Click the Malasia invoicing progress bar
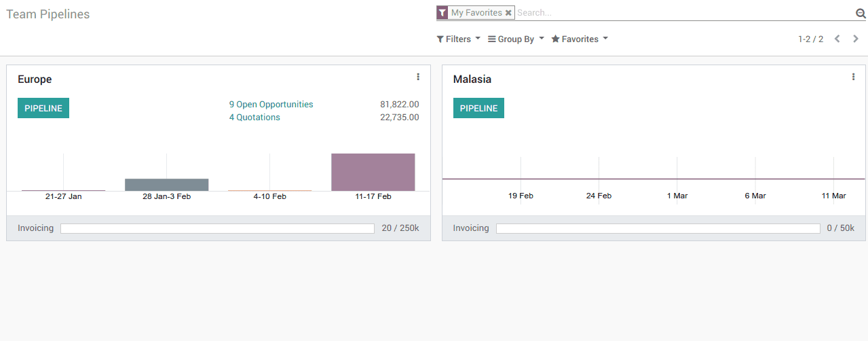Viewport: 868px width, 341px height. (658, 228)
